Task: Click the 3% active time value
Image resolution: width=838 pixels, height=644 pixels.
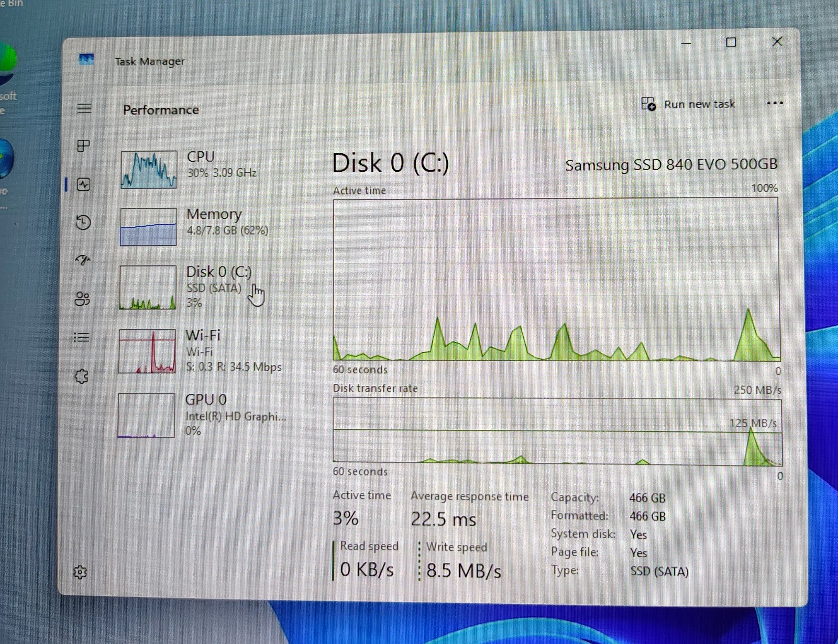Action: click(346, 518)
